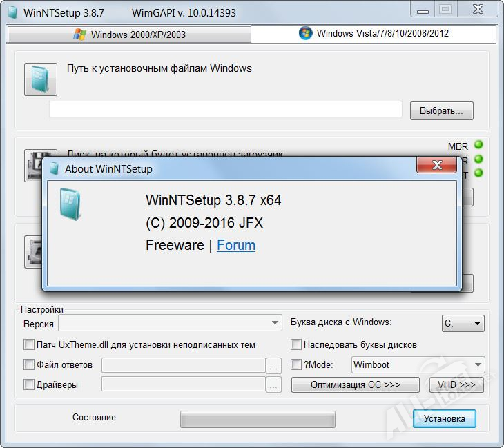
Task: Open the Forum link
Action: pos(236,245)
